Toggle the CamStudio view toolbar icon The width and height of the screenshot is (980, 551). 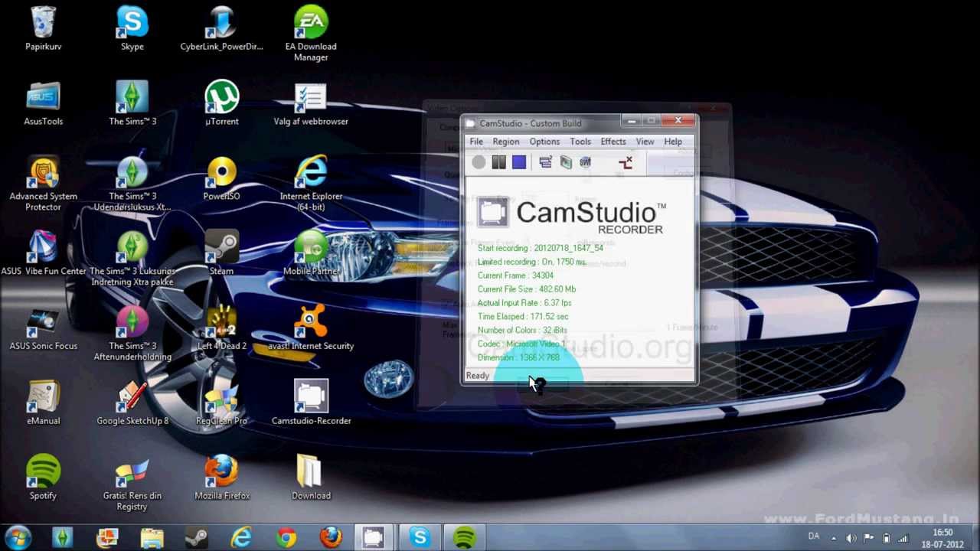tap(545, 162)
